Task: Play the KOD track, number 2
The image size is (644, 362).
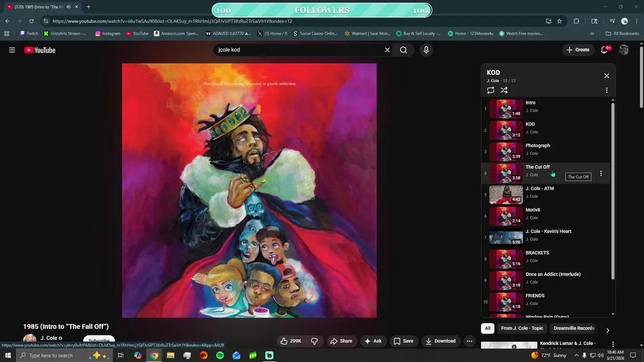Action: (x=546, y=130)
